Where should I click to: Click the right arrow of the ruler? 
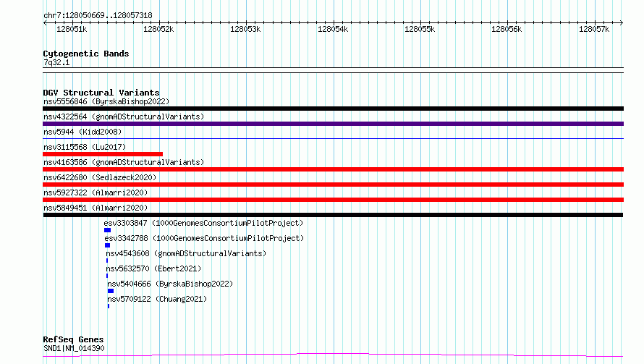(x=622, y=22)
